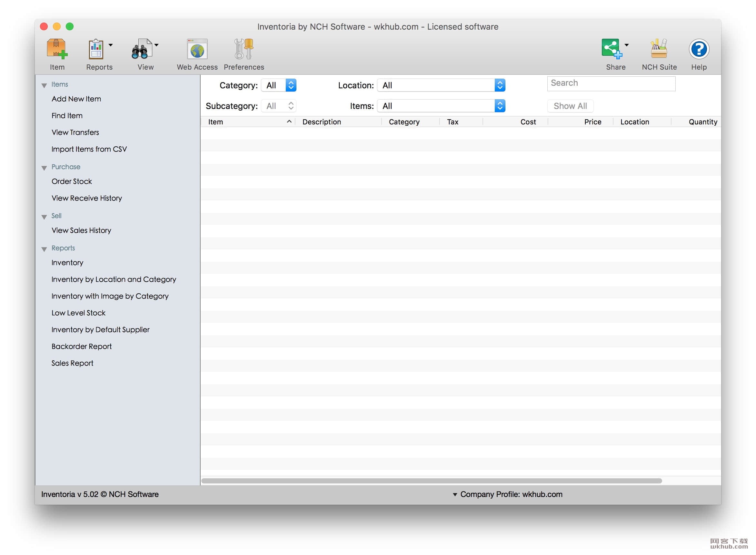Choose Import Items from CSV
The height and width of the screenshot is (555, 756).
tap(89, 149)
